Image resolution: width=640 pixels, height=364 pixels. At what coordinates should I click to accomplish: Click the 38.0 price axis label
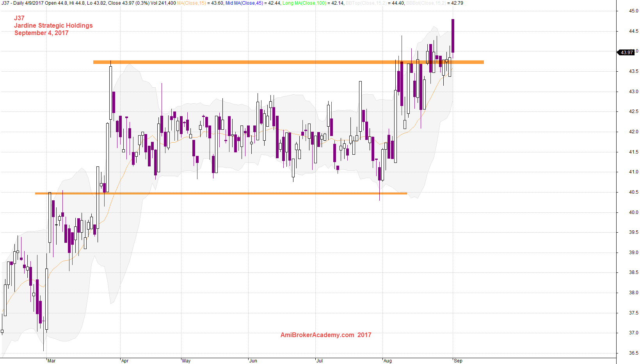pos(634,293)
